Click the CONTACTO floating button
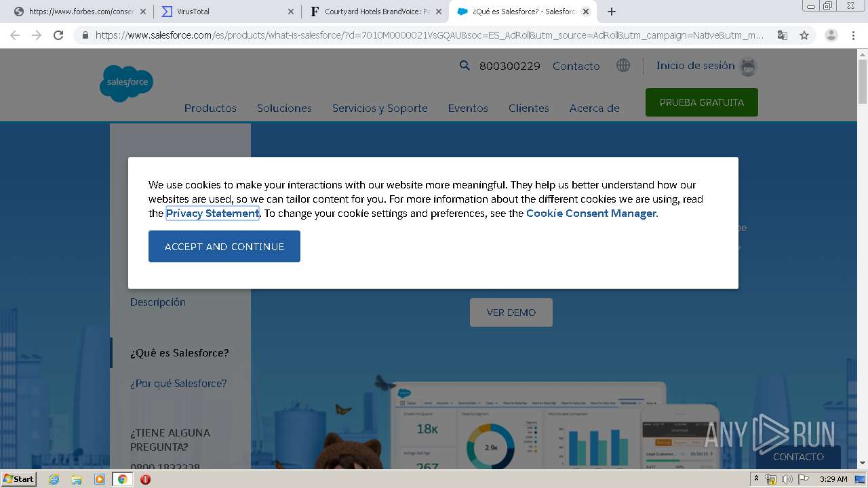 click(798, 457)
